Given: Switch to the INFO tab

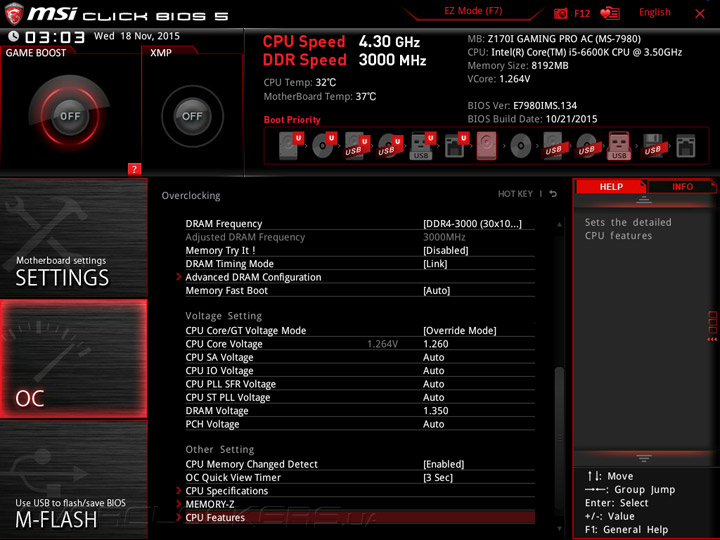Looking at the screenshot, I should click(x=682, y=187).
